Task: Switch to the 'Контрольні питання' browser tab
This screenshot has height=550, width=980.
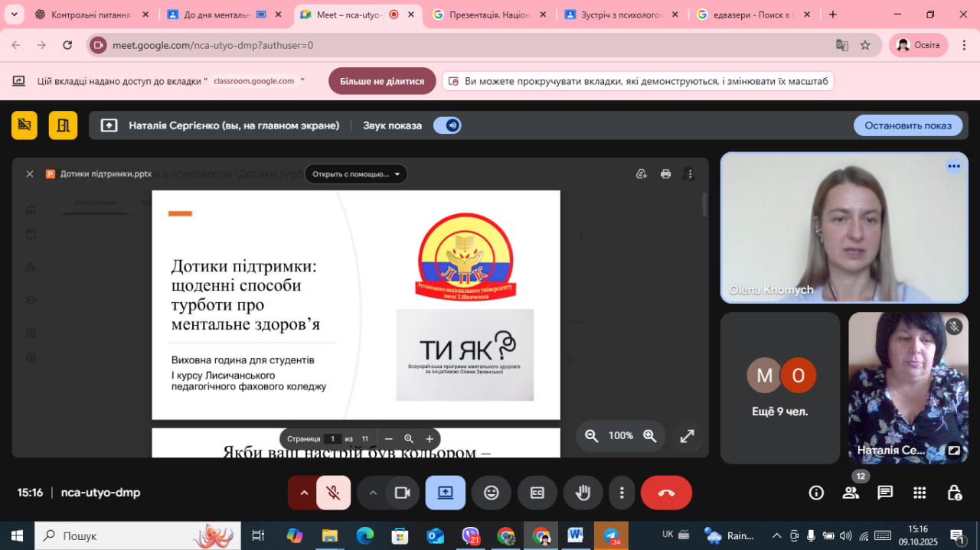Action: pyautogui.click(x=90, y=15)
